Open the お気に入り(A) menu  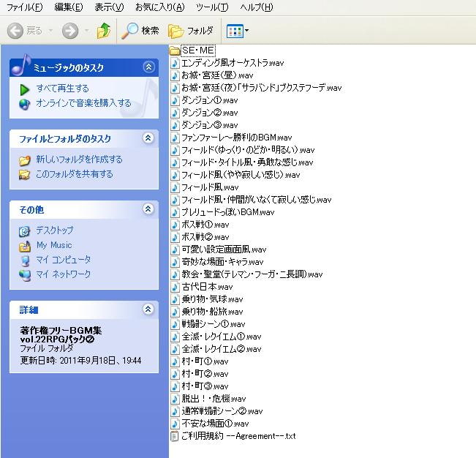point(159,7)
